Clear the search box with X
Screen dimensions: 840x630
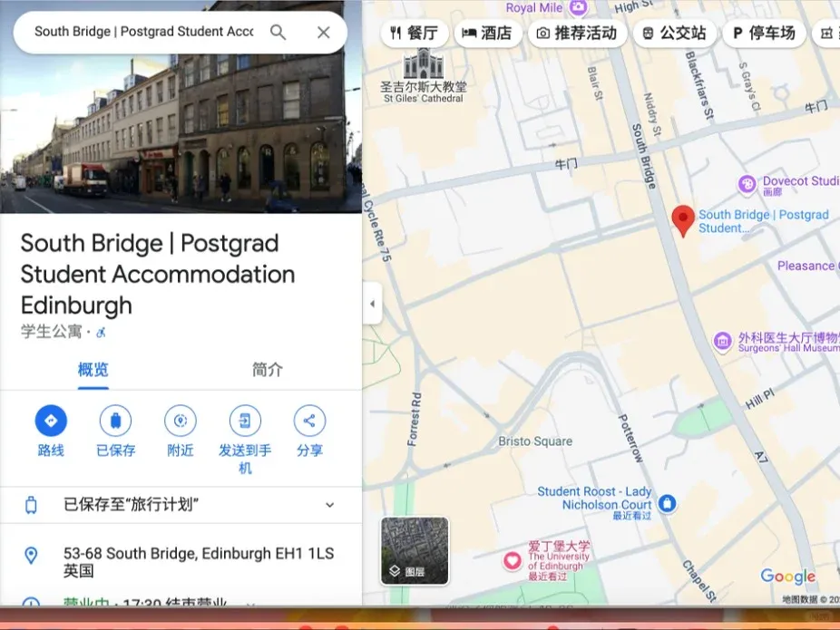tap(324, 33)
